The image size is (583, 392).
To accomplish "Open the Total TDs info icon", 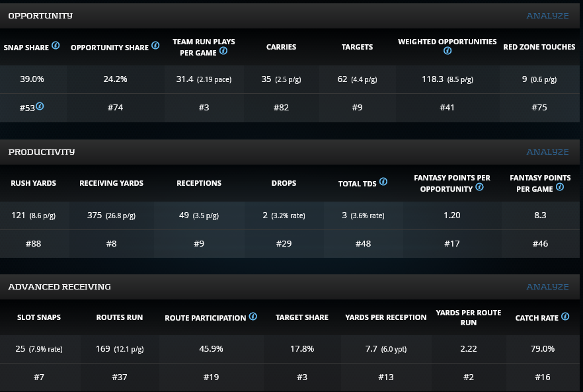I will [x=383, y=182].
